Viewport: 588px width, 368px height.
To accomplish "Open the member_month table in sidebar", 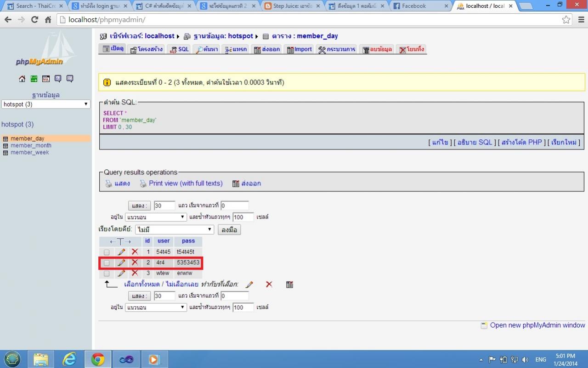I will click(31, 145).
